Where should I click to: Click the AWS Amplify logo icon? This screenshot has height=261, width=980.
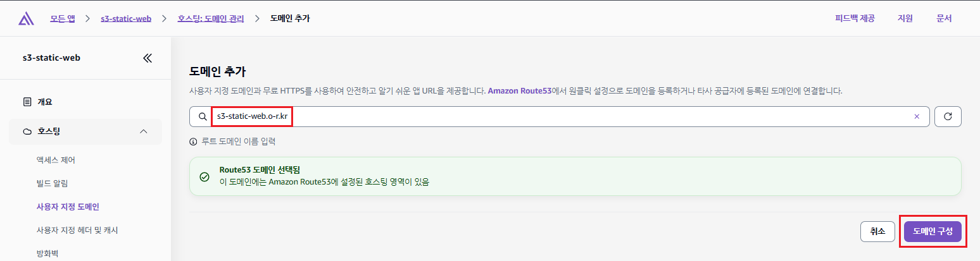click(x=26, y=19)
